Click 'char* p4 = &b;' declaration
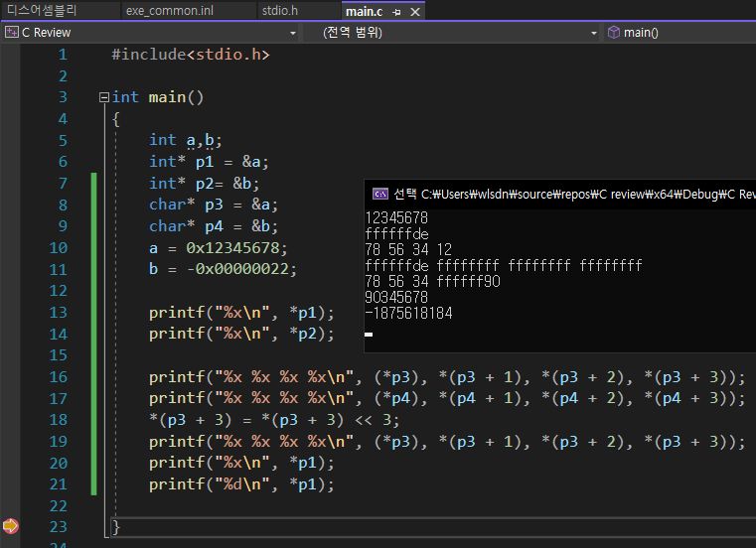Screen dimensions: 756x548 [214, 226]
